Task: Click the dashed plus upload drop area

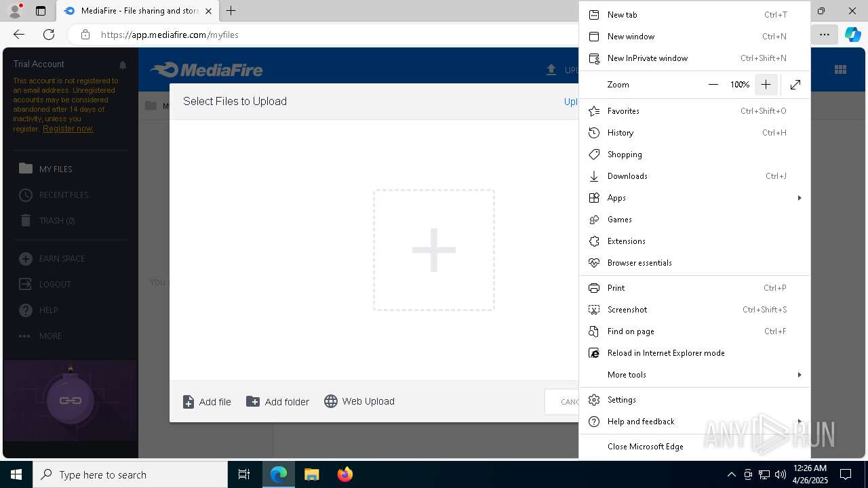Action: click(434, 250)
